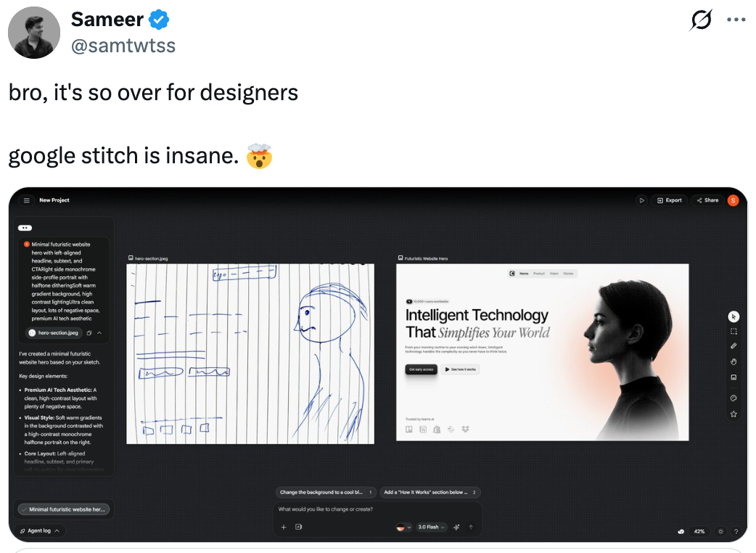Choose 'Add a How it Works section' suggestion
The height and width of the screenshot is (553, 756).
(x=430, y=492)
